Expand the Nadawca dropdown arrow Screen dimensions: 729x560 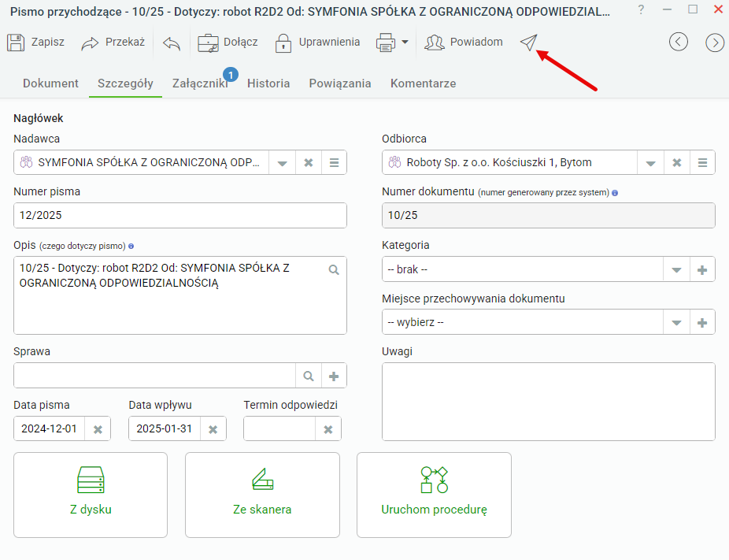pyautogui.click(x=282, y=163)
